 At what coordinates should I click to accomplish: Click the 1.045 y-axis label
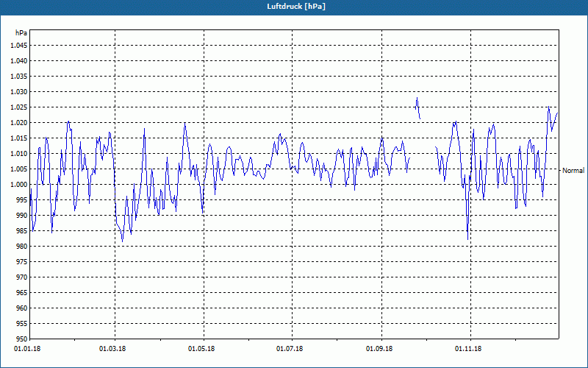coord(19,46)
